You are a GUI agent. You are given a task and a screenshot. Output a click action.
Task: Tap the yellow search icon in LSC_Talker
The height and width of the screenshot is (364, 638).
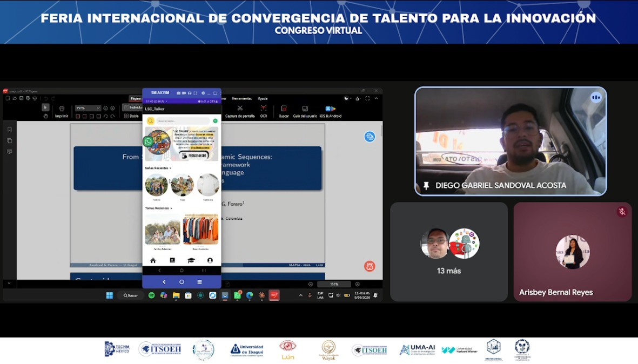(x=151, y=121)
